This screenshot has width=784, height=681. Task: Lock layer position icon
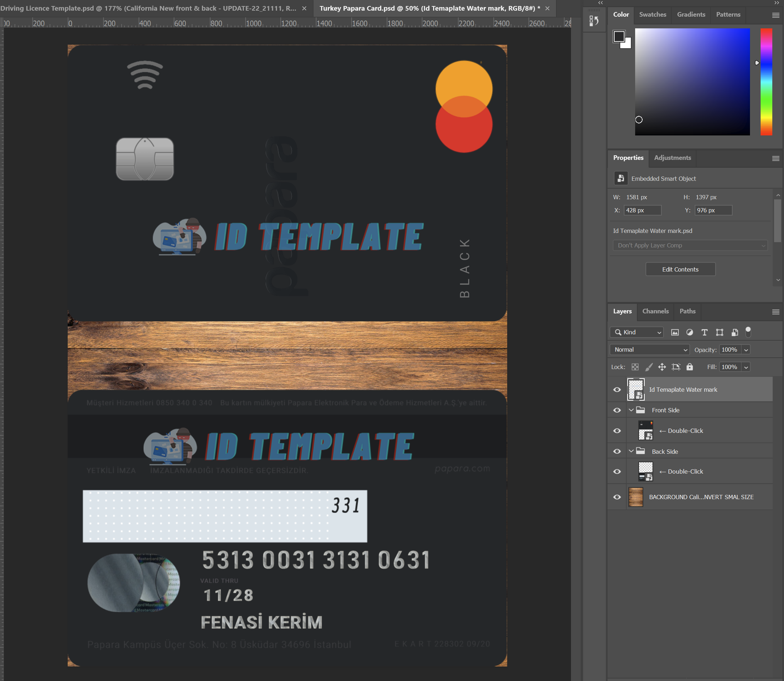(x=662, y=367)
